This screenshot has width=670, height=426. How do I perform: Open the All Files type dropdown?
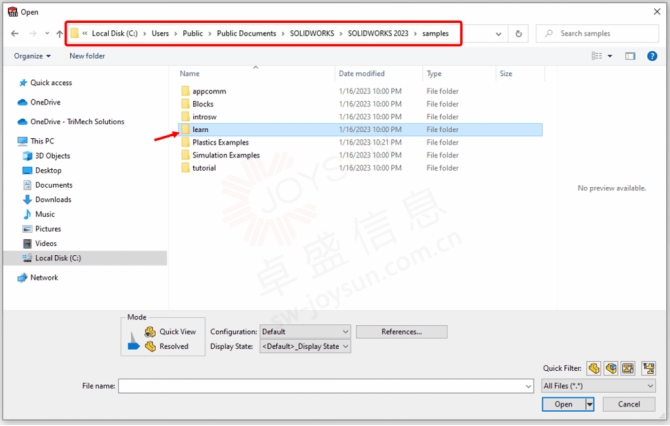pos(598,386)
